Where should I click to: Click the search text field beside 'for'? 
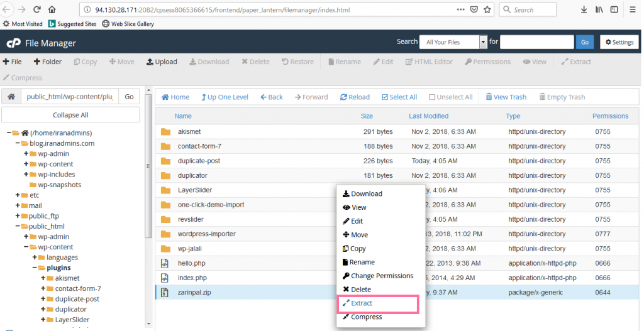coord(537,42)
